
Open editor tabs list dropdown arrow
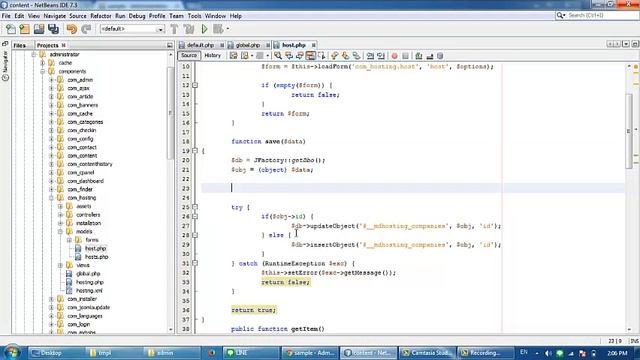click(x=626, y=44)
